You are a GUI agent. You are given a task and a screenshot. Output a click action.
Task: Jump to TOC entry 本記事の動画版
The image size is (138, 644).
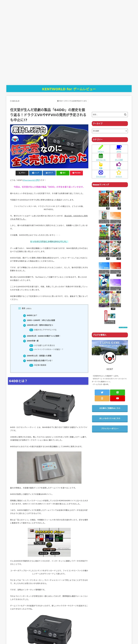pos(40,365)
